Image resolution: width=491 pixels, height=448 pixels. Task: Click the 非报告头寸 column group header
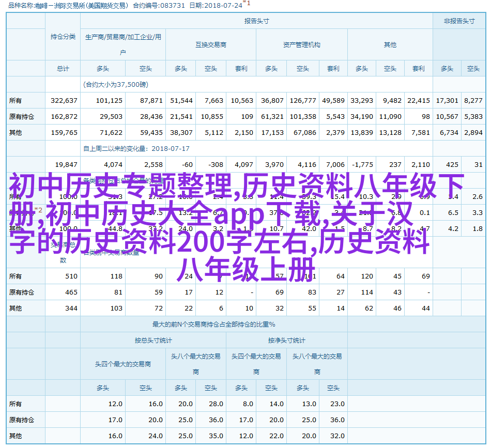458,21
